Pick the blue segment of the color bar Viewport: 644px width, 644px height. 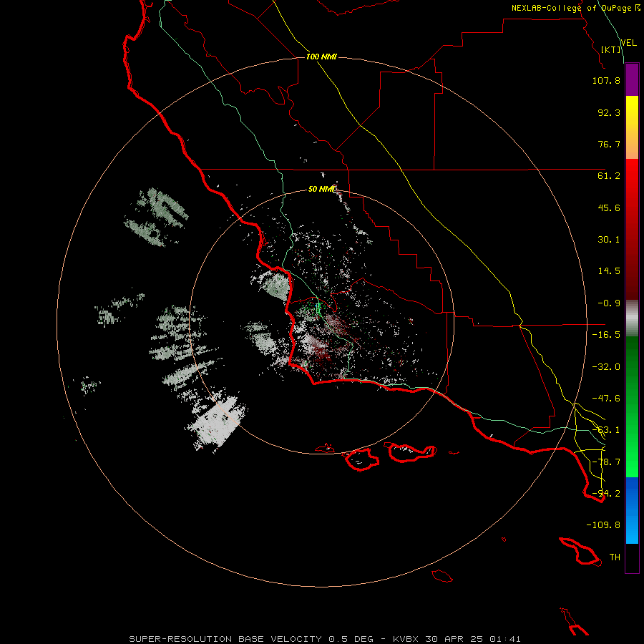pos(632,510)
